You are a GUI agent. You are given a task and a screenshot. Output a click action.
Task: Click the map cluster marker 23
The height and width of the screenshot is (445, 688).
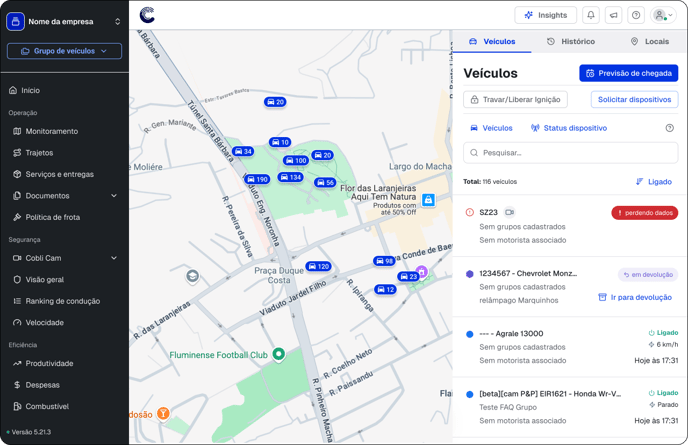tap(408, 276)
